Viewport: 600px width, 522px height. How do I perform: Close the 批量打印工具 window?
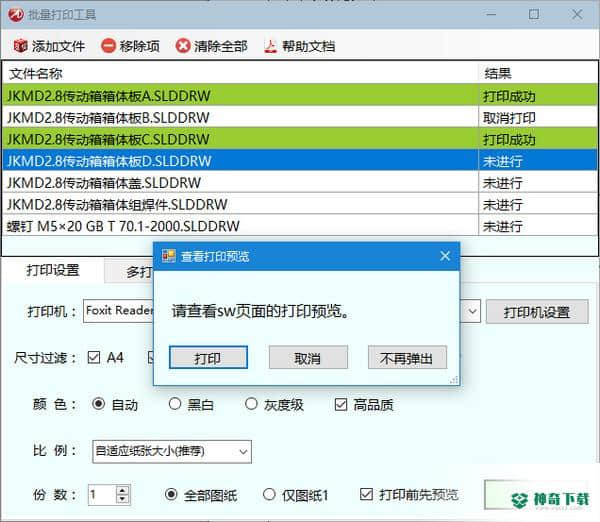[577, 15]
